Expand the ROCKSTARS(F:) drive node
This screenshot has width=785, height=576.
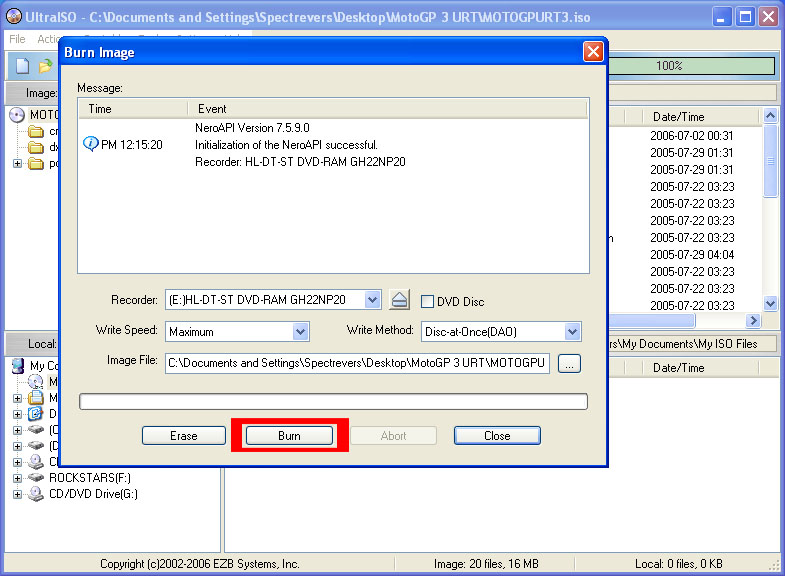point(18,478)
